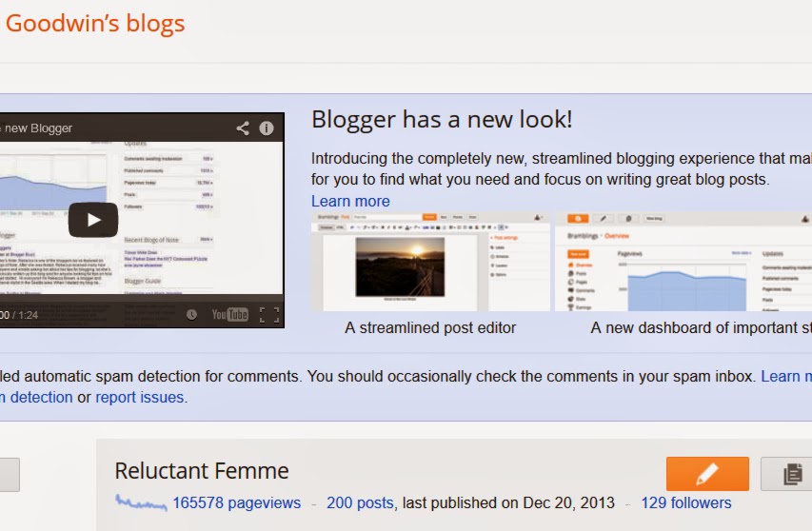Viewport: 812px width, 531px height.
Task: Click the Learn more link after spam inbox
Action: point(786,376)
